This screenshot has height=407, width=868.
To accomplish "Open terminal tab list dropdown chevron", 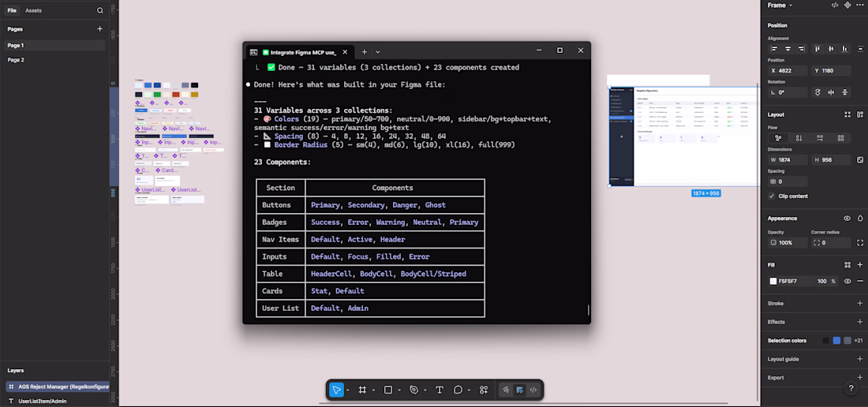I will (x=377, y=52).
